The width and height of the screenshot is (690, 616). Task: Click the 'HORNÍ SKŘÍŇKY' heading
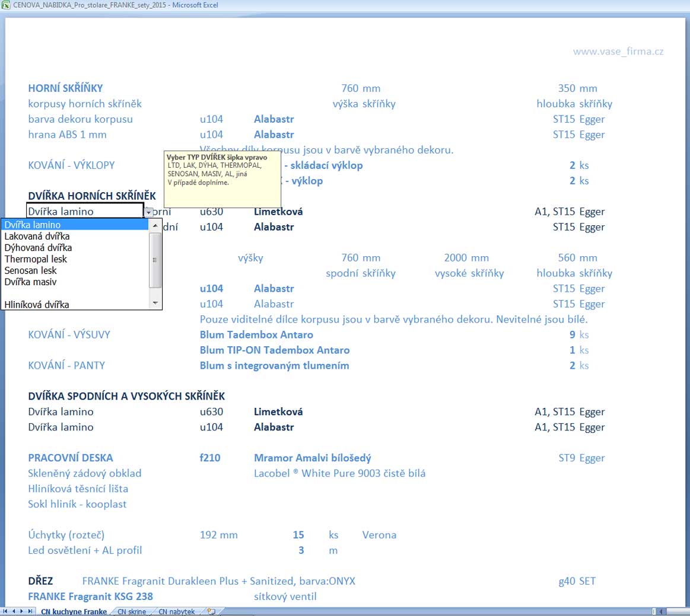(65, 88)
